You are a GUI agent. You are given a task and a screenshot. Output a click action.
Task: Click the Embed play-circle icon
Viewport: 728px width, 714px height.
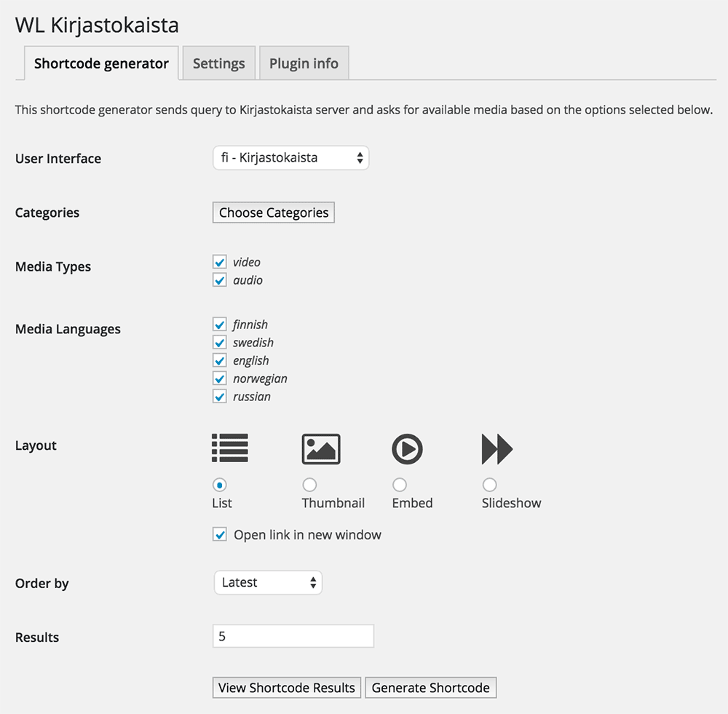point(407,449)
